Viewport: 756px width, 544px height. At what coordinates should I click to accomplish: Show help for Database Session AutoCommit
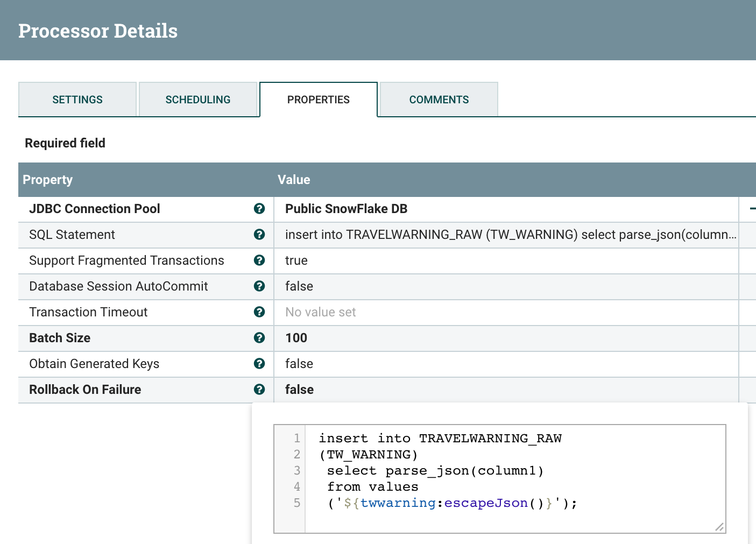(x=259, y=286)
